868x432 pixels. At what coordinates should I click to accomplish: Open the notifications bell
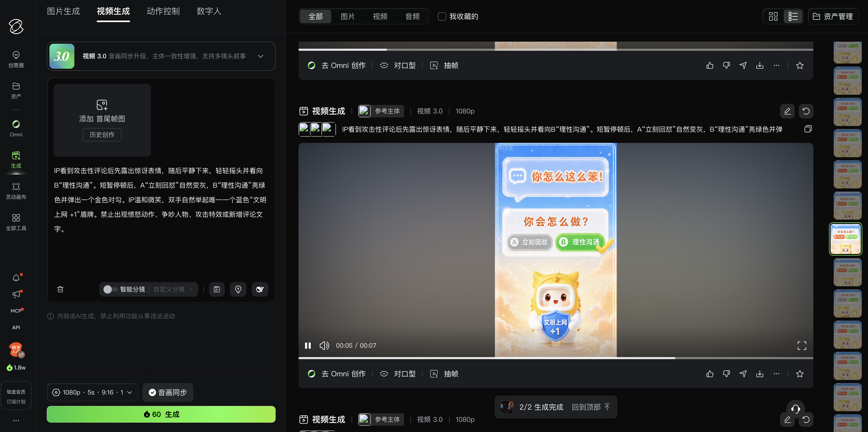[16, 277]
